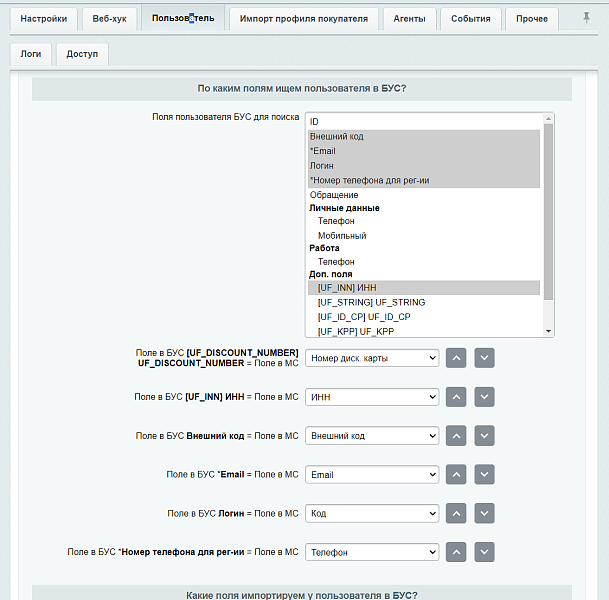Screen dimensions: 609x600
Task: Expand the Телефон field dropdown
Action: pos(372,552)
